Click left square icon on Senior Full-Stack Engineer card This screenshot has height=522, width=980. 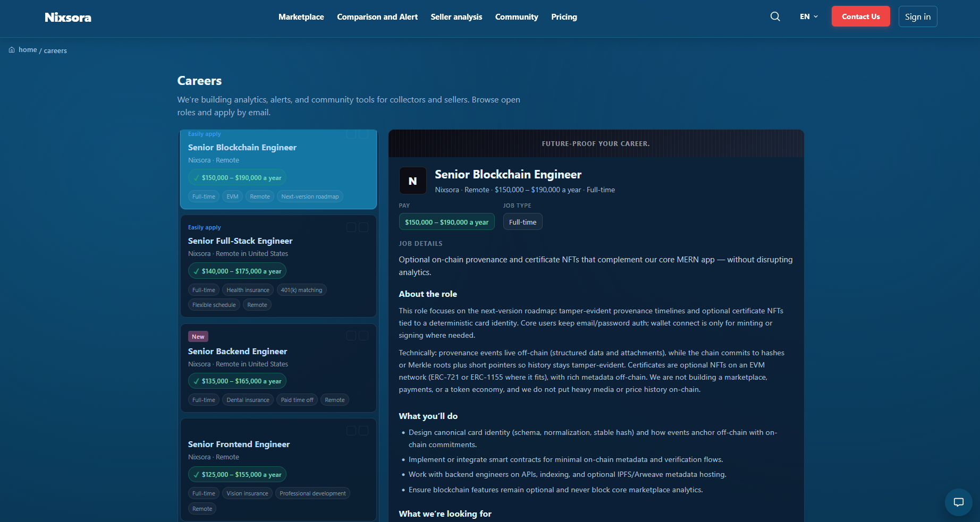(x=351, y=227)
